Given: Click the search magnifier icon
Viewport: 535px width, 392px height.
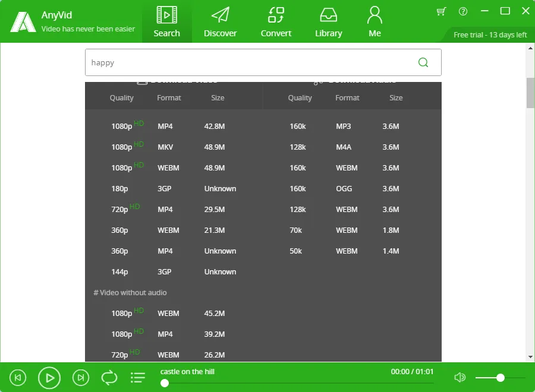Looking at the screenshot, I should [x=423, y=62].
